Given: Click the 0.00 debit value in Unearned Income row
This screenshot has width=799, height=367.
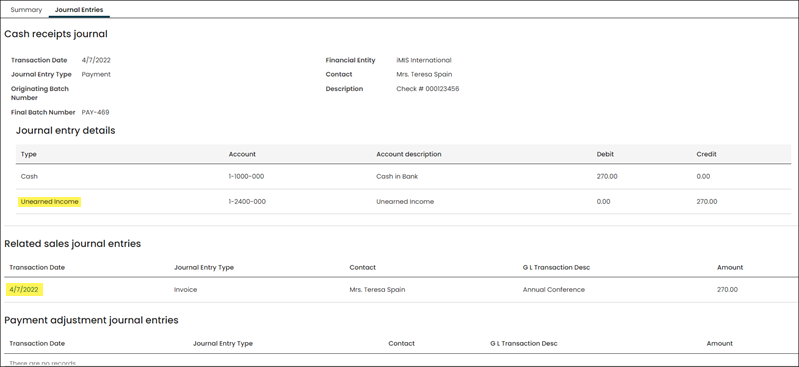Looking at the screenshot, I should 603,202.
